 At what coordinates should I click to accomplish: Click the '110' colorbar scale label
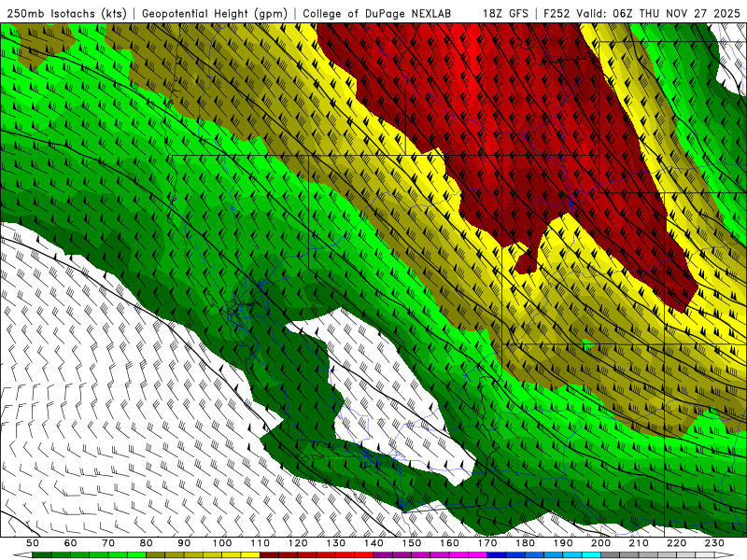[261, 543]
